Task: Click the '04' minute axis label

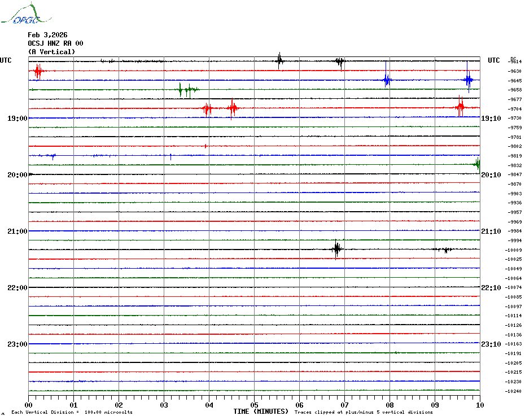Action: pos(209,405)
